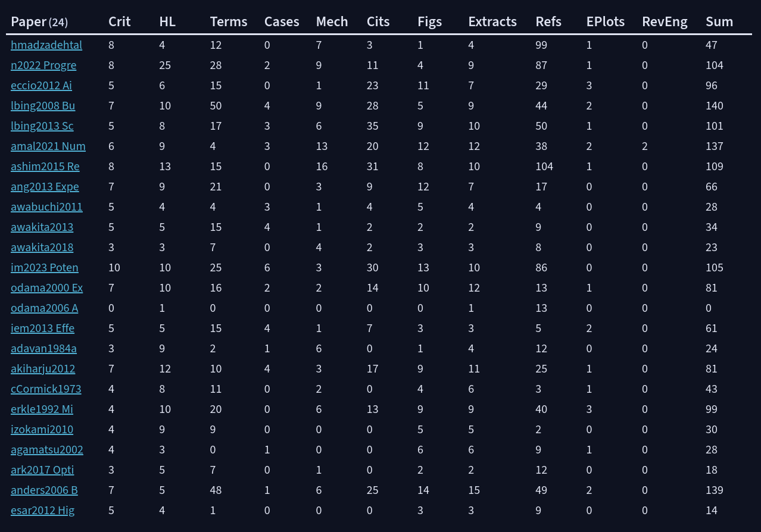The height and width of the screenshot is (532, 761).
Task: Open the amal2021 Num paper link
Action: [x=48, y=146]
